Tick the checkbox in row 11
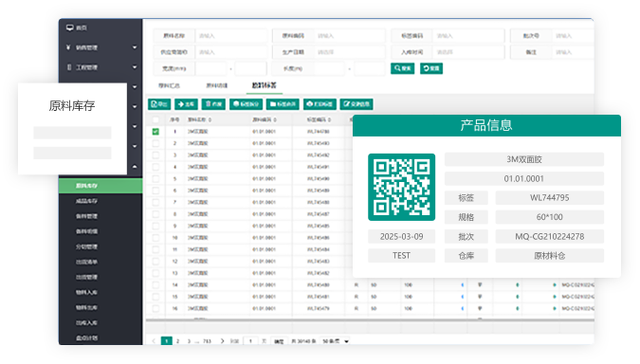Viewport: 640px width, 364px height. (155, 249)
